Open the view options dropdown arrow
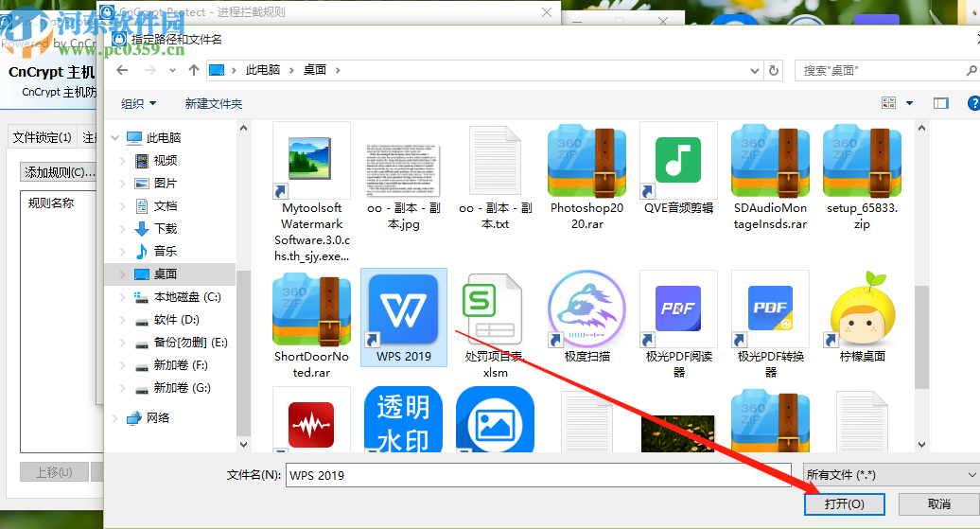The width and height of the screenshot is (980, 529). [x=909, y=103]
